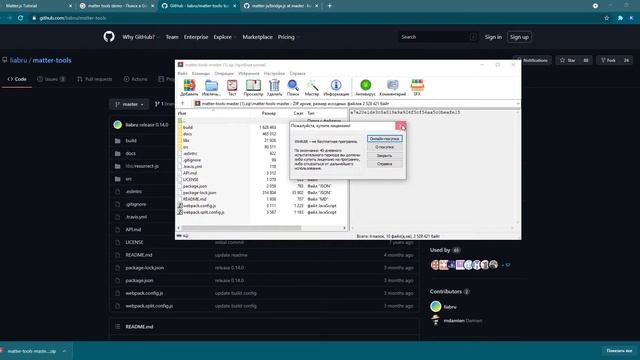Click the GitHub search input field
The image size is (640, 360).
coord(438,37)
